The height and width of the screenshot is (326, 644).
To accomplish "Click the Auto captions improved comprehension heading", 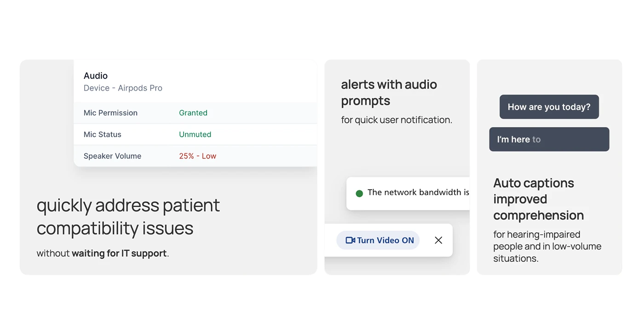I will [x=539, y=199].
